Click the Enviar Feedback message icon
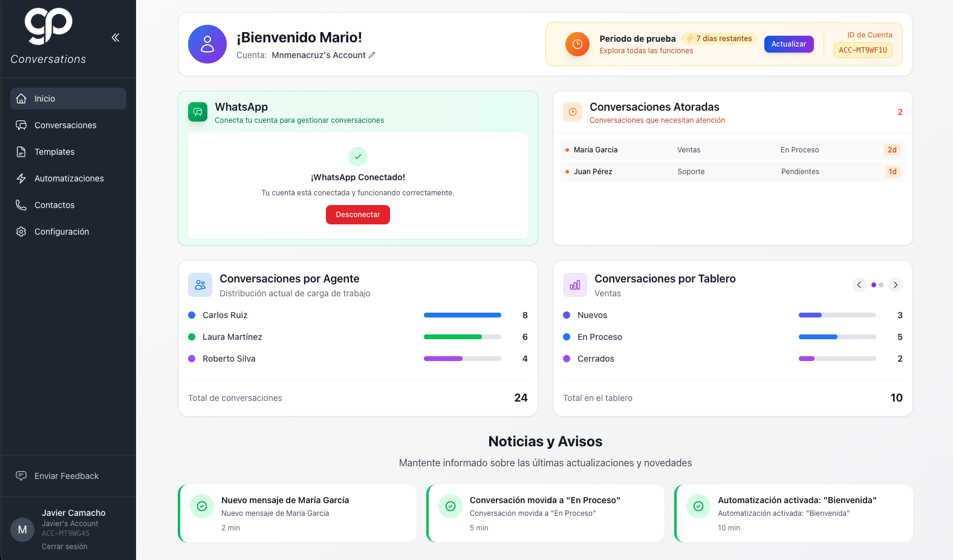 21,476
